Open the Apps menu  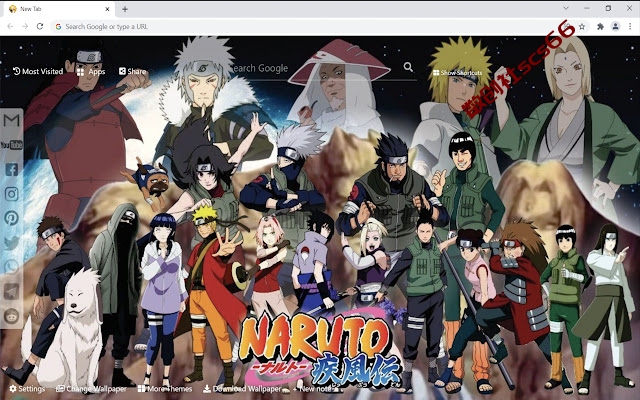click(91, 72)
